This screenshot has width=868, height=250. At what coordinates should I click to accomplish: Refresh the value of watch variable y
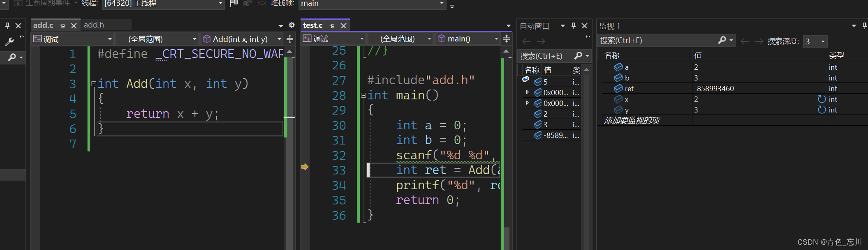tap(822, 110)
